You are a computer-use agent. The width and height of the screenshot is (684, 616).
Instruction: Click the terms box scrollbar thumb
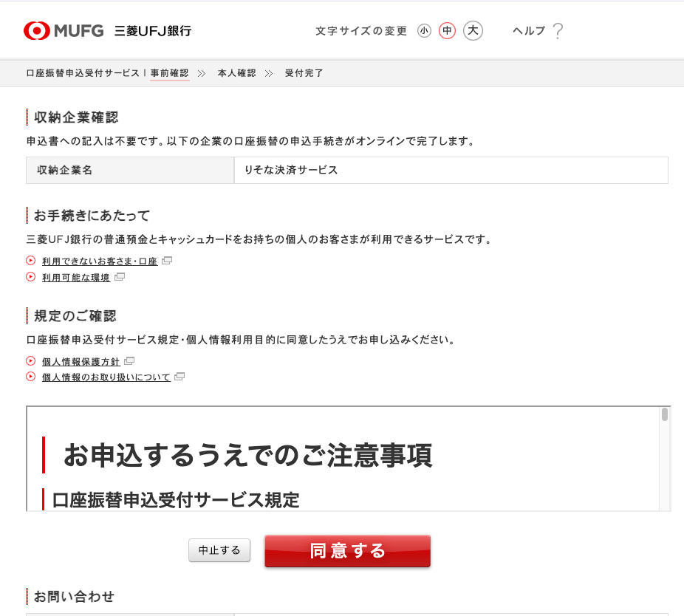click(x=665, y=414)
